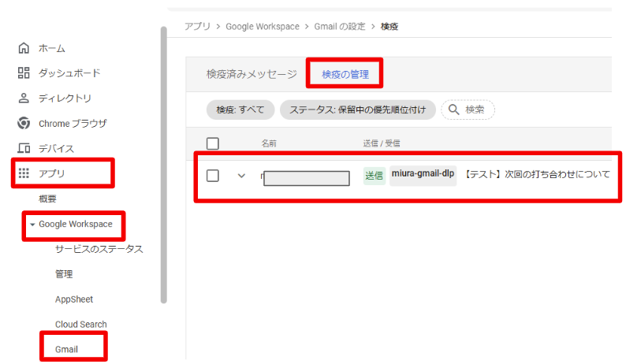
Task: Open Chrome ブラウザ in the sidebar
Action: pyautogui.click(x=73, y=124)
